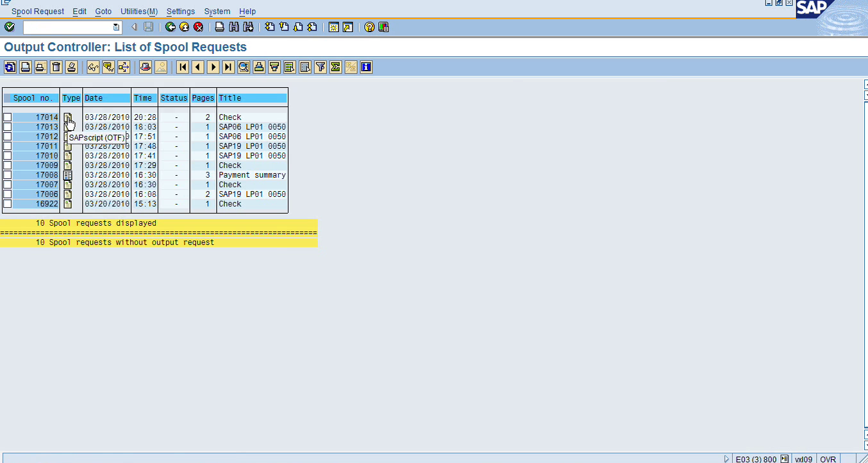This screenshot has height=463, width=868.
Task: Display contents using the glasses icon
Action: pyautogui.click(x=93, y=67)
